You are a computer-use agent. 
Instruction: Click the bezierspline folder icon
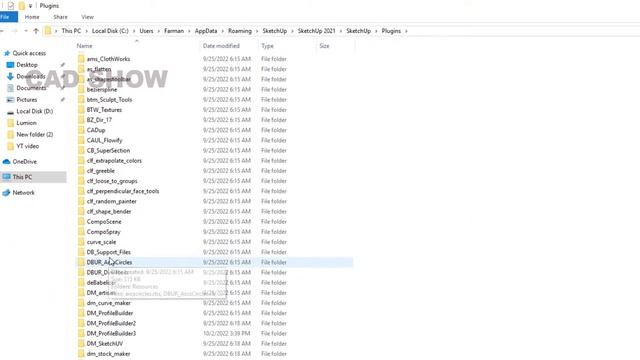(x=81, y=89)
